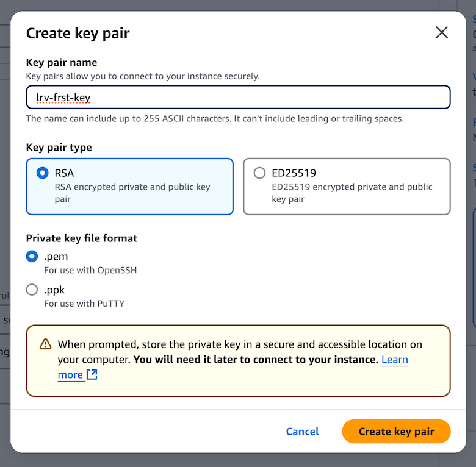The image size is (476, 467).
Task: Click the .pem label text
Action: (x=56, y=257)
